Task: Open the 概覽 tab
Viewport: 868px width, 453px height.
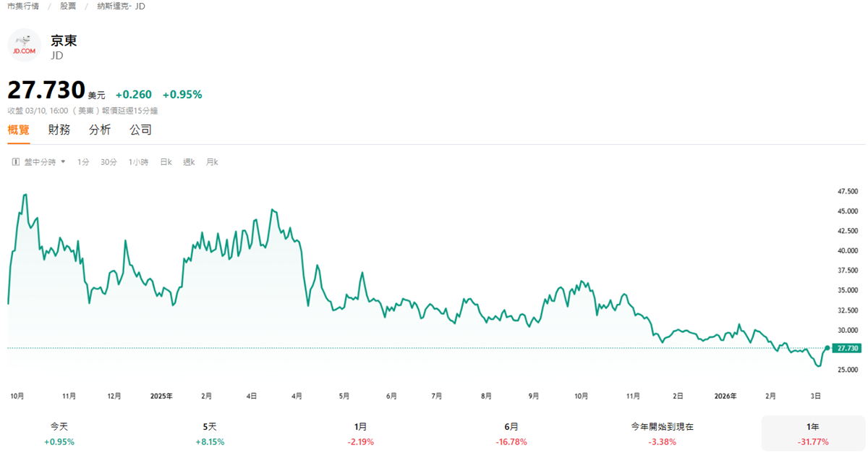Action: click(x=19, y=130)
